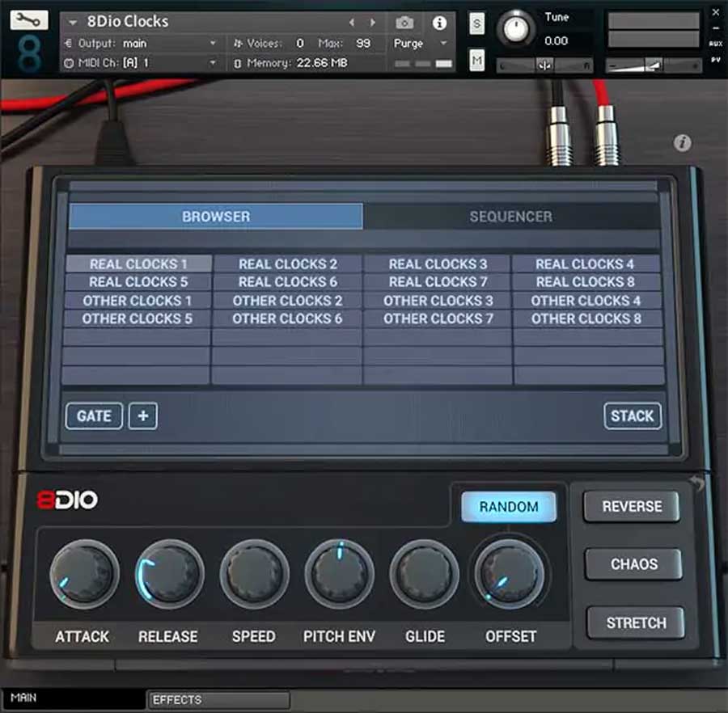Open the instrument info icon in header
728x713 pixels.
click(x=439, y=23)
